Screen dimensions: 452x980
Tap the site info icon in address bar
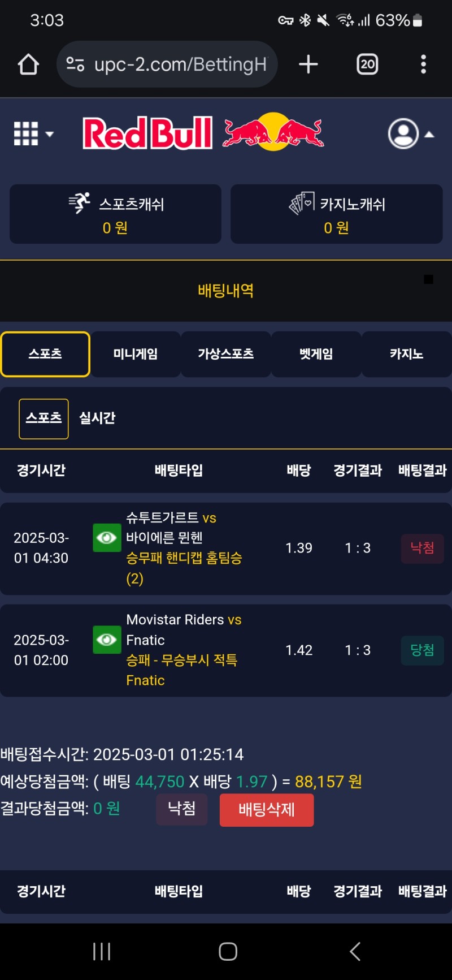point(75,64)
